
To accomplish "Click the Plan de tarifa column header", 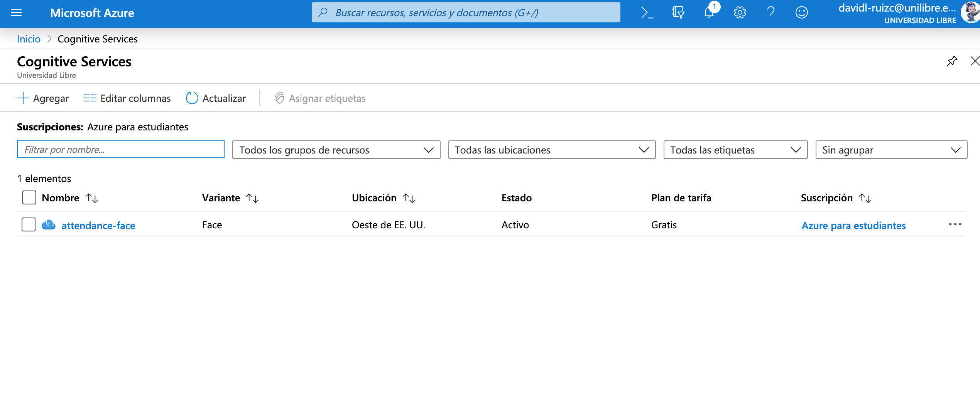I will tap(681, 198).
